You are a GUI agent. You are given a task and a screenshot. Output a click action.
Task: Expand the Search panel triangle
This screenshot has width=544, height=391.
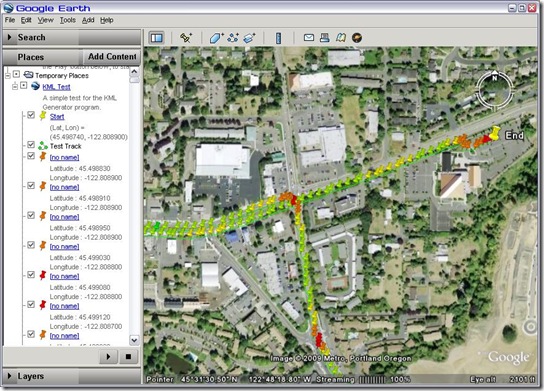tap(9, 37)
